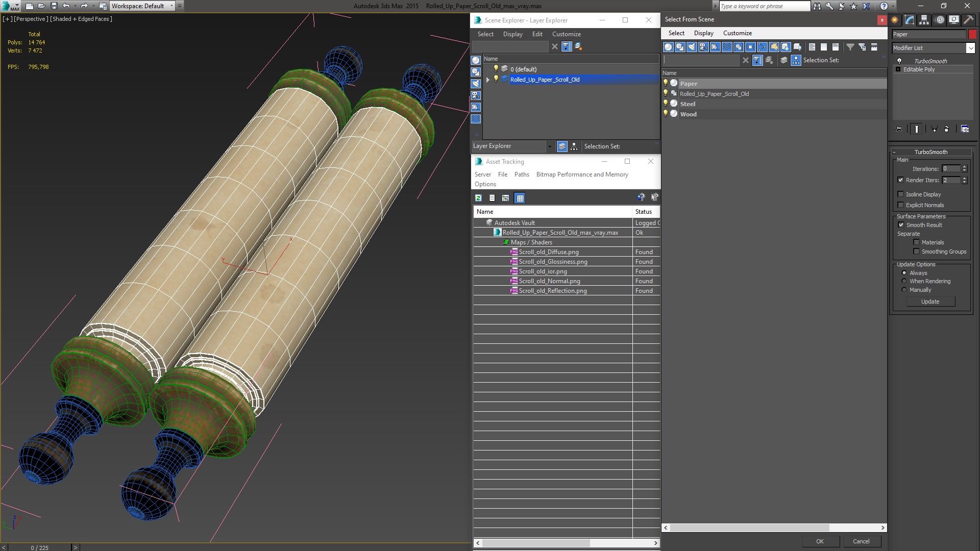
Task: Click the refresh icon in Asset Tracking
Action: click(x=478, y=198)
